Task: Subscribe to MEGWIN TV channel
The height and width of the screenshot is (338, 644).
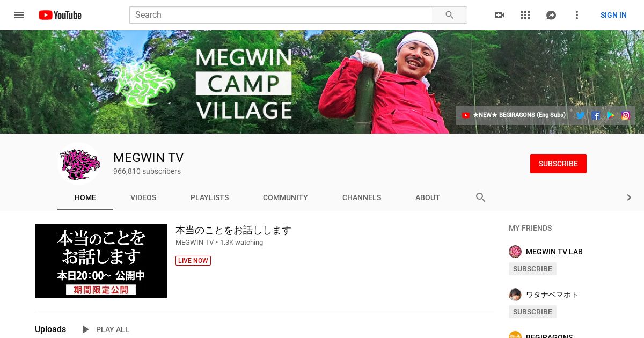Action: (x=558, y=164)
